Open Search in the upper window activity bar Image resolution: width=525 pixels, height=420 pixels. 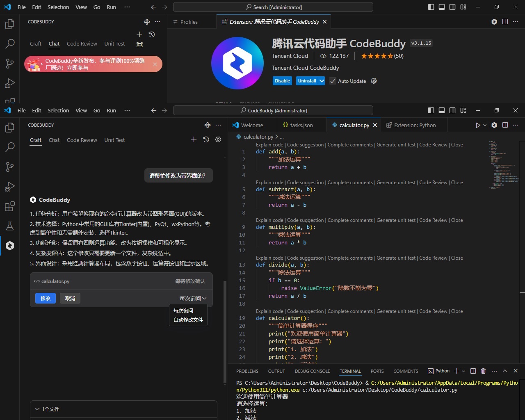point(10,43)
